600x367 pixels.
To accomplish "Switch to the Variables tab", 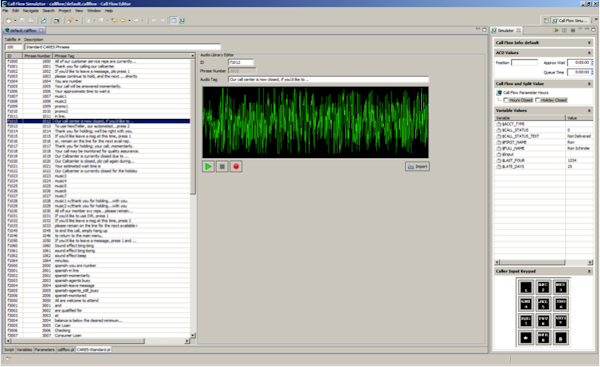I will 24,350.
